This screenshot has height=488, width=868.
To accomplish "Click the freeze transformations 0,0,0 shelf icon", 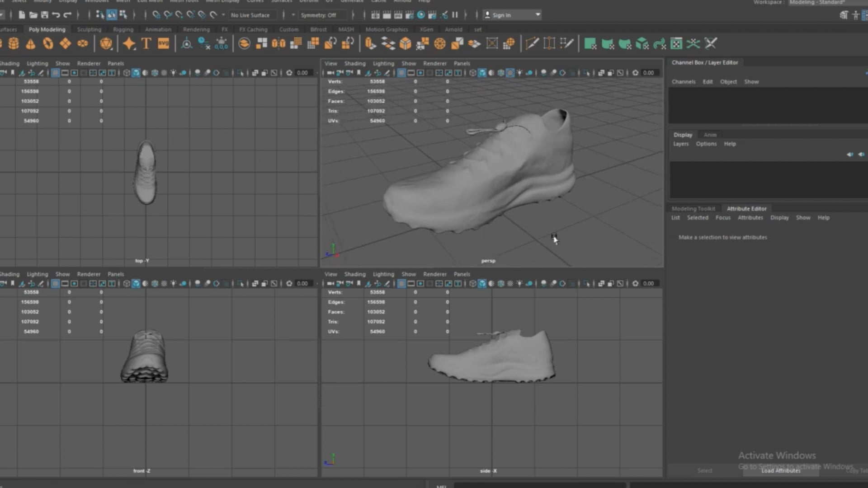I will (221, 44).
